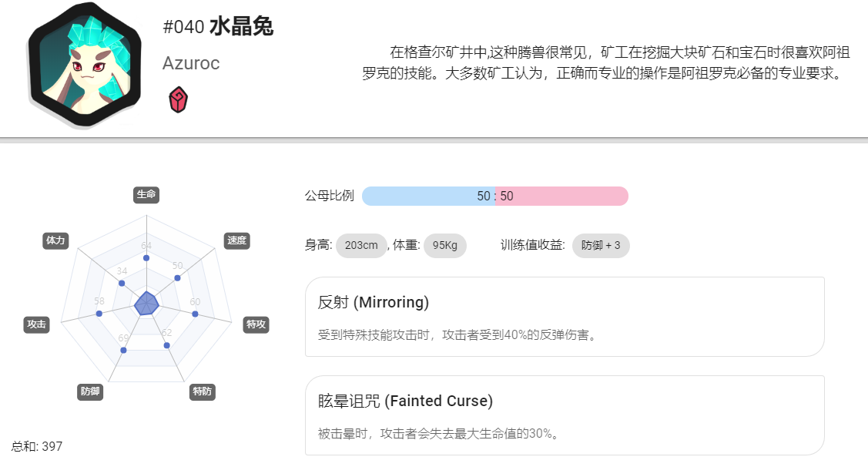Click the Azuroc hexagon portrait

pyautogui.click(x=84, y=64)
